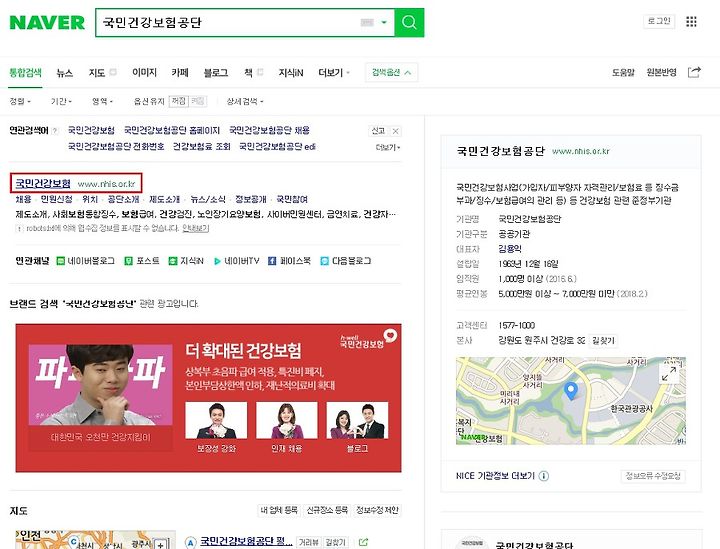Click the external link icon in map result

click(363, 542)
